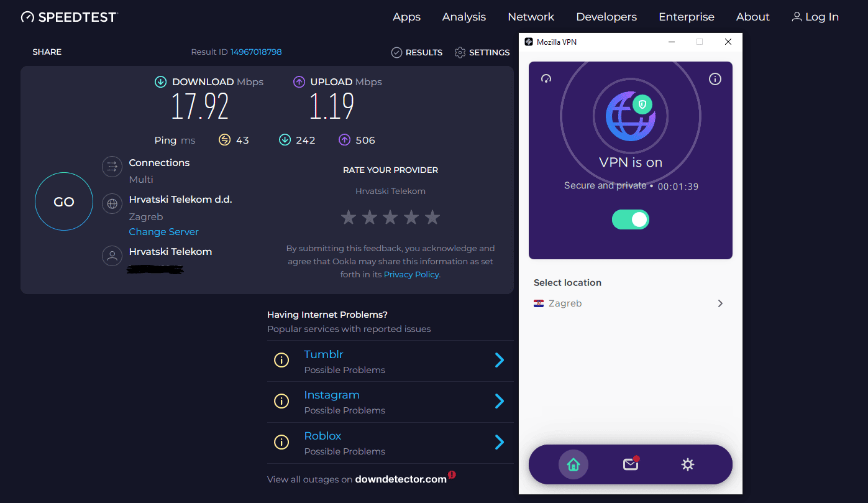Click the Multi connections text
Image resolution: width=868 pixels, height=503 pixels.
[x=141, y=180]
